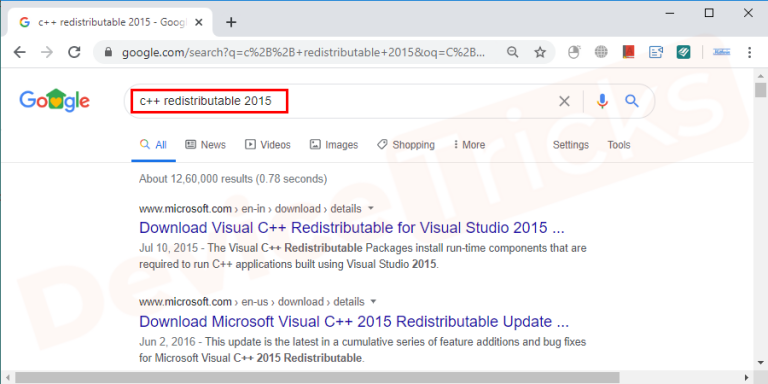Start voice search with the microphone icon
Screen dimensions: 768x384
pos(602,101)
